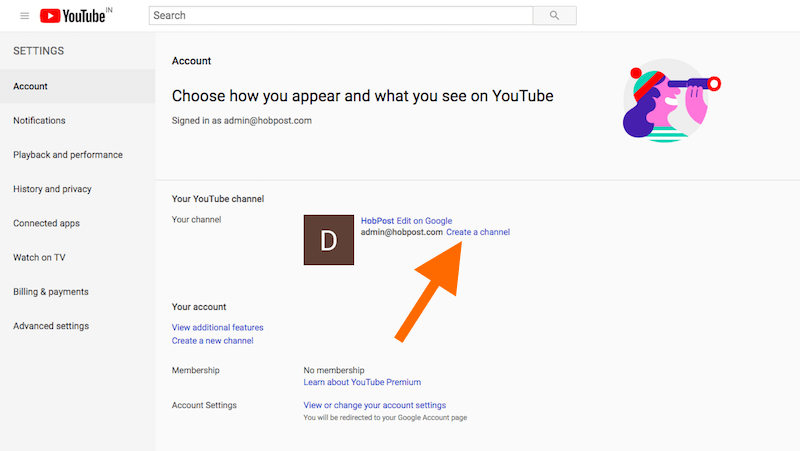Focus the Search input field
The height and width of the screenshot is (451, 800).
(341, 16)
